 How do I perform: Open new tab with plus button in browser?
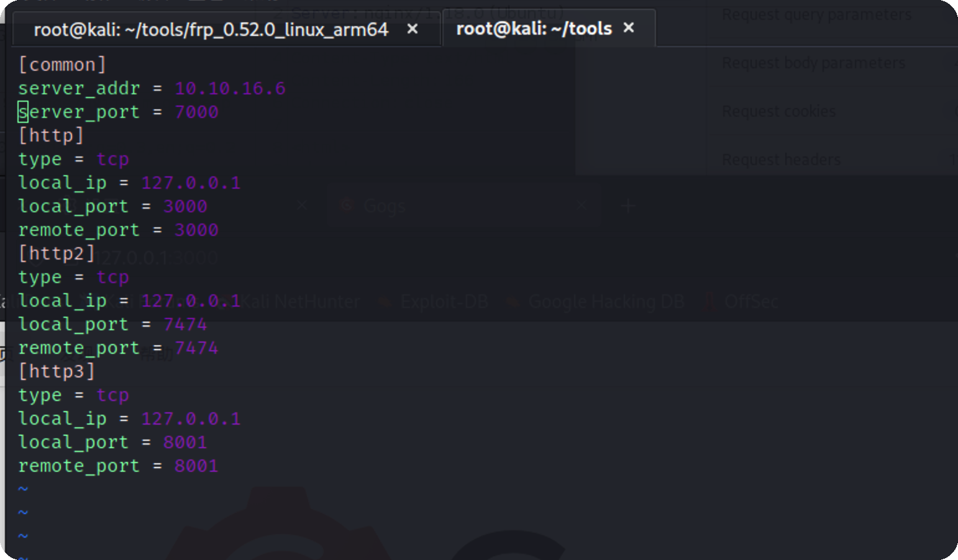coord(628,206)
